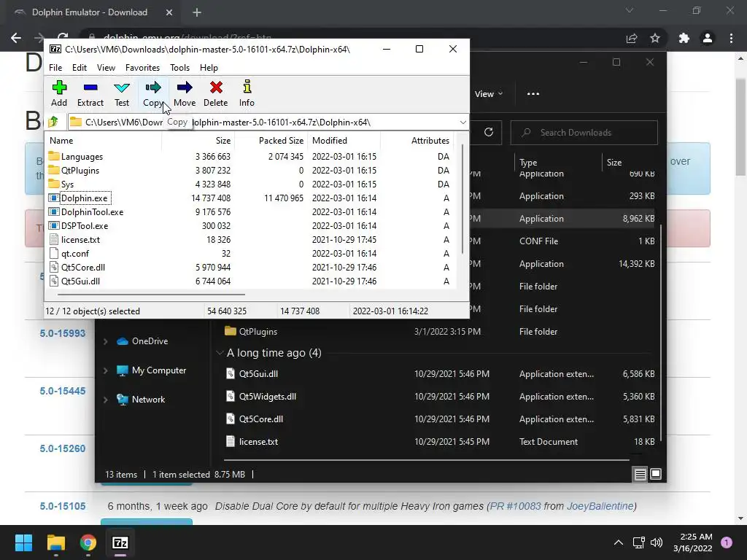Open Chrome Extensions puzzle icon
Viewport: 747px width, 560px height.
tap(684, 38)
